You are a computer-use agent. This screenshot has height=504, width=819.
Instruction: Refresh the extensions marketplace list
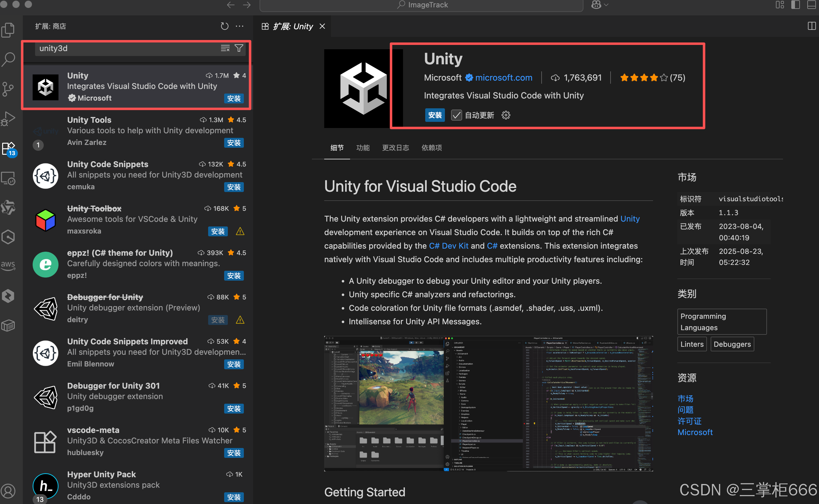coord(224,26)
